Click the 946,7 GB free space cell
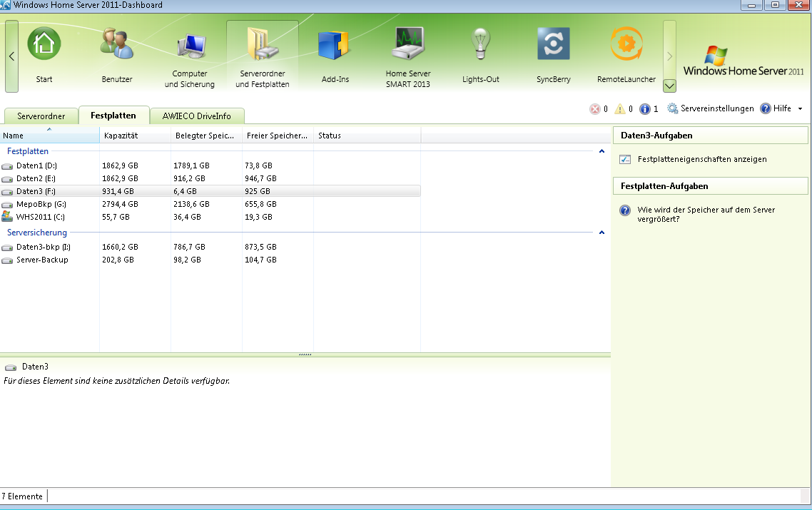Viewport: 812px width, 510px height. [x=260, y=178]
